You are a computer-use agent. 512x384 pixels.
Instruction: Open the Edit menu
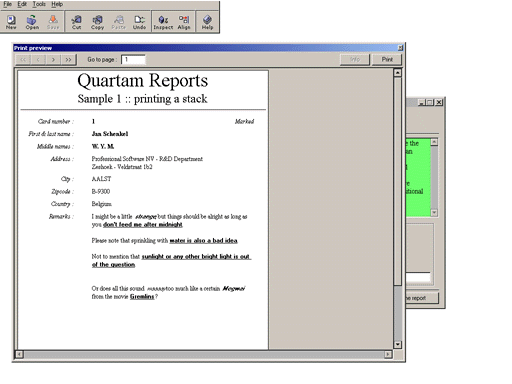[22, 4]
